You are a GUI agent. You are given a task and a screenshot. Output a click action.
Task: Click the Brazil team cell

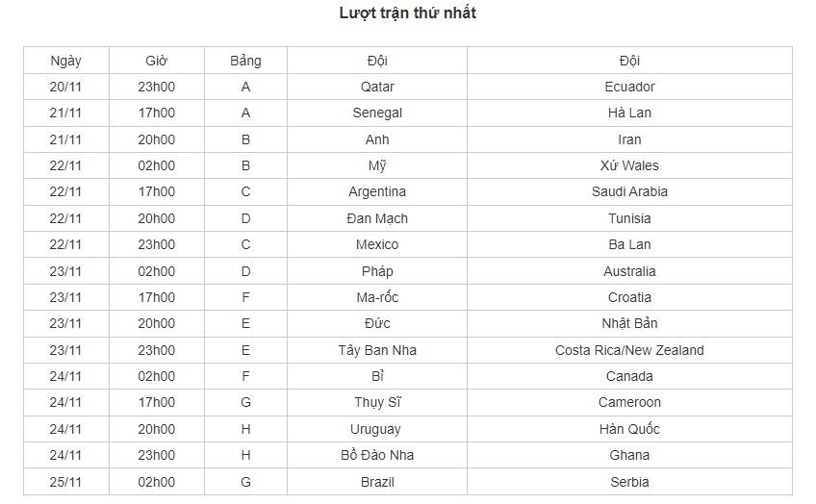click(377, 482)
